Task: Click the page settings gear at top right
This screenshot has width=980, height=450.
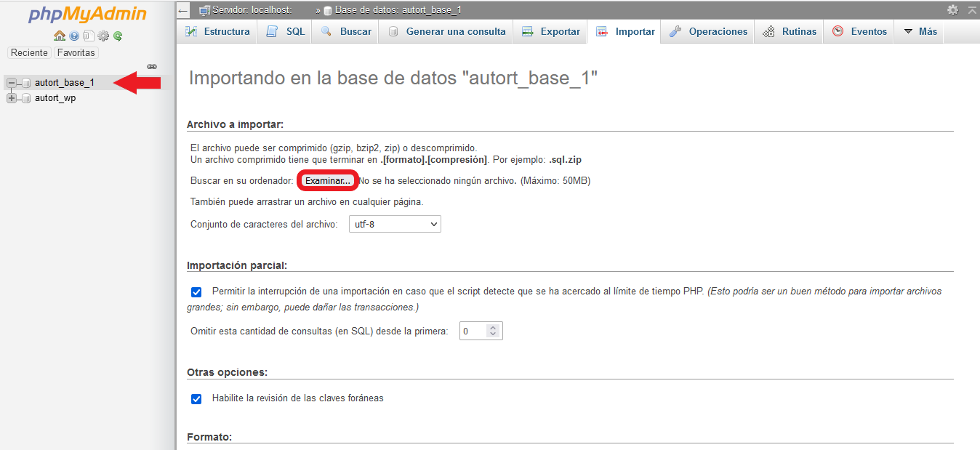Action: pyautogui.click(x=952, y=10)
